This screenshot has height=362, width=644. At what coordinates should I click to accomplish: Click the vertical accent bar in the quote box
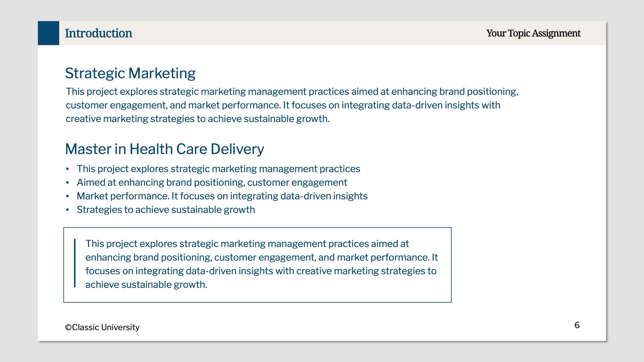point(75,263)
